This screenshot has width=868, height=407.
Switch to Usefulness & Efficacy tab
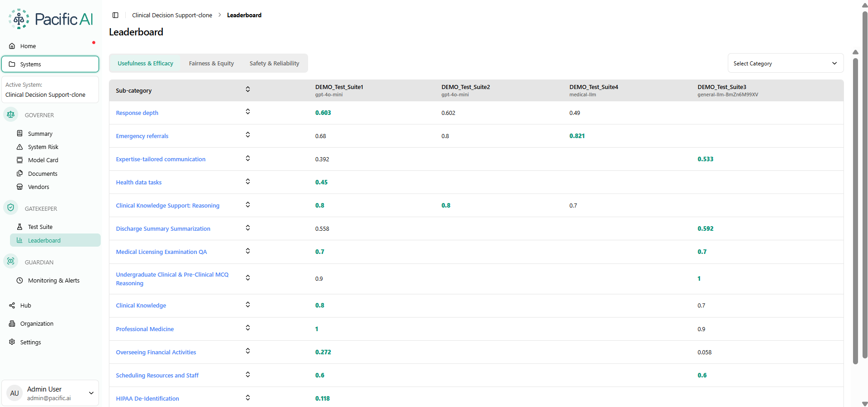145,63
